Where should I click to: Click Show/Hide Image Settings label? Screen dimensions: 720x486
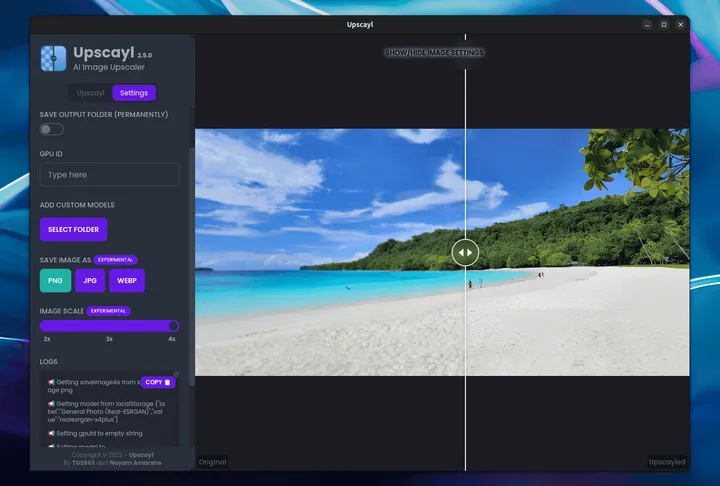[x=434, y=53]
